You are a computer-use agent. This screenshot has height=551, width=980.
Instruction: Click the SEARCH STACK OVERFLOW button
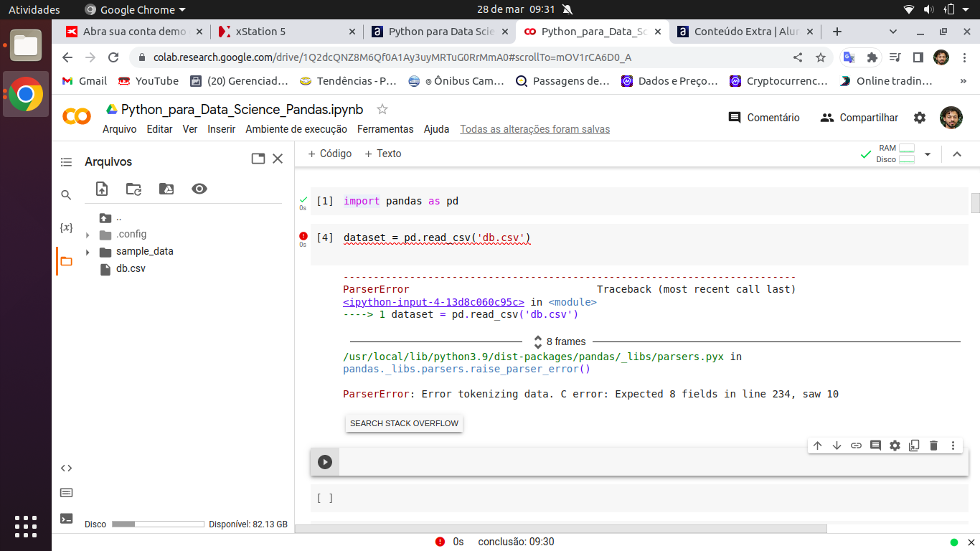click(x=404, y=423)
